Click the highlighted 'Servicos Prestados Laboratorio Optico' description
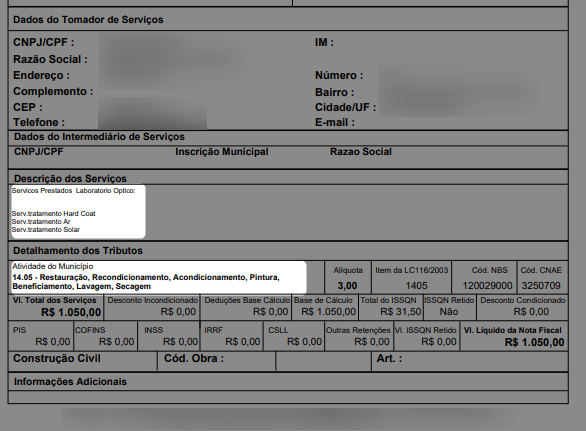Viewport: 586px width, 431px height. point(73,191)
